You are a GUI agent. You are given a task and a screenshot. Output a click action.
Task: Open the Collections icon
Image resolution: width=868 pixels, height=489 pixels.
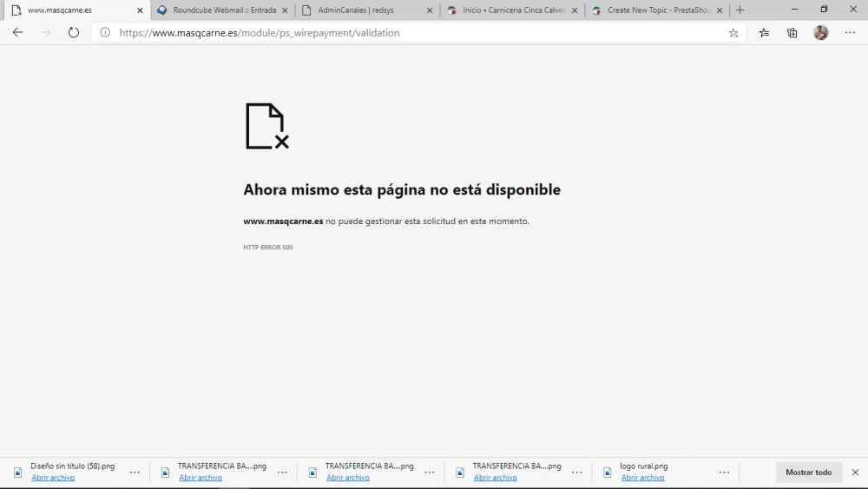click(792, 33)
